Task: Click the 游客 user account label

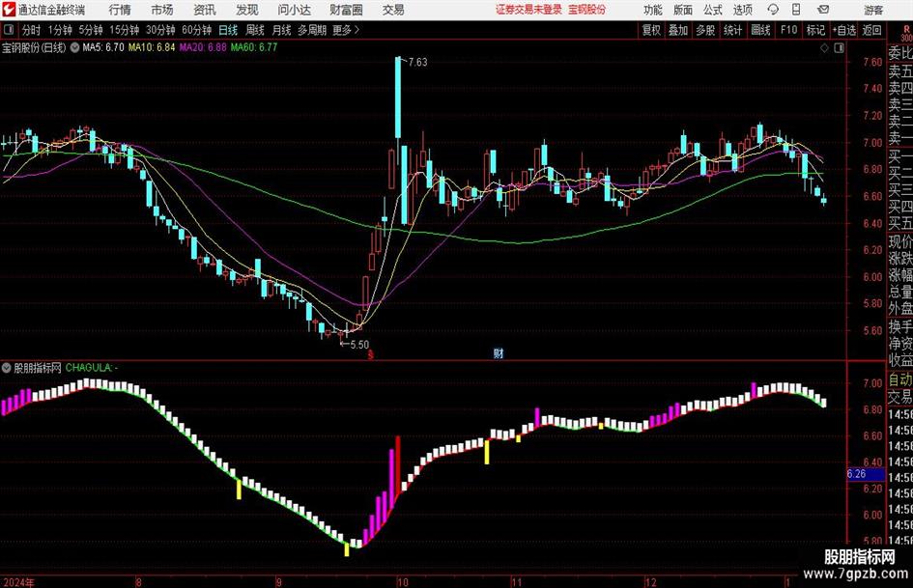Action: click(x=873, y=10)
